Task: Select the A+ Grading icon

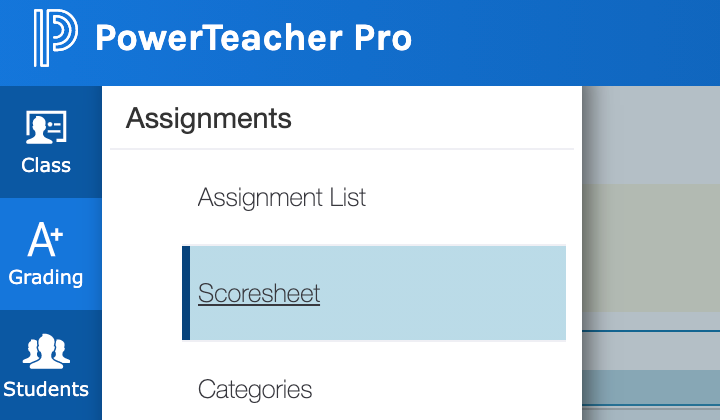Action: [x=45, y=239]
